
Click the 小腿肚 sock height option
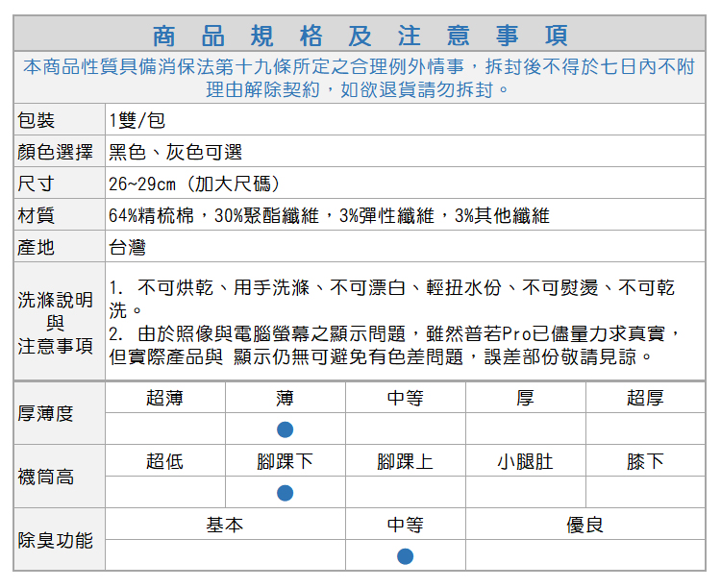525,461
